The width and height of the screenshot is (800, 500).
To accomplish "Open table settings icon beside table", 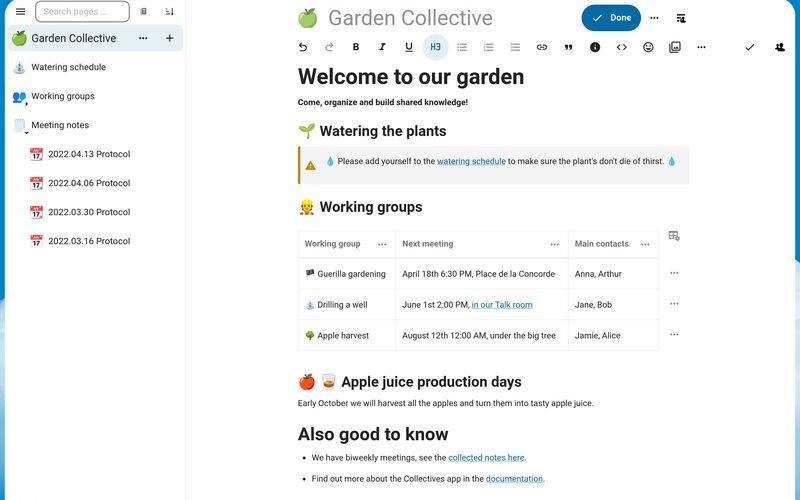I will pyautogui.click(x=674, y=236).
